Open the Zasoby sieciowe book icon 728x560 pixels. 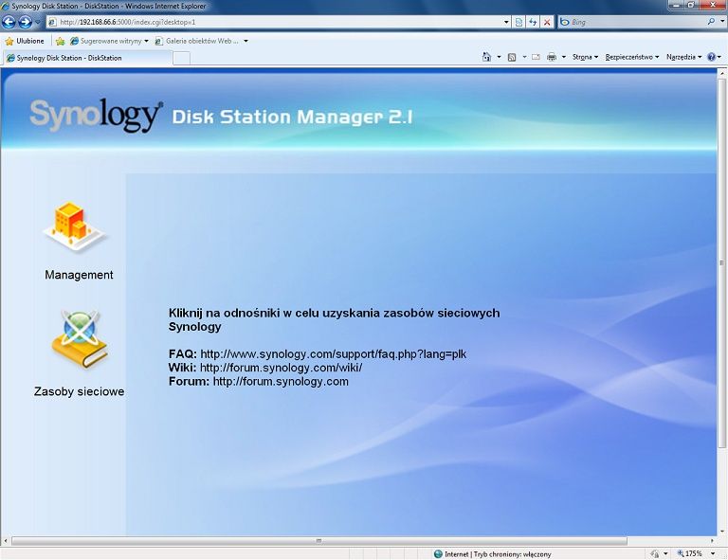80,340
